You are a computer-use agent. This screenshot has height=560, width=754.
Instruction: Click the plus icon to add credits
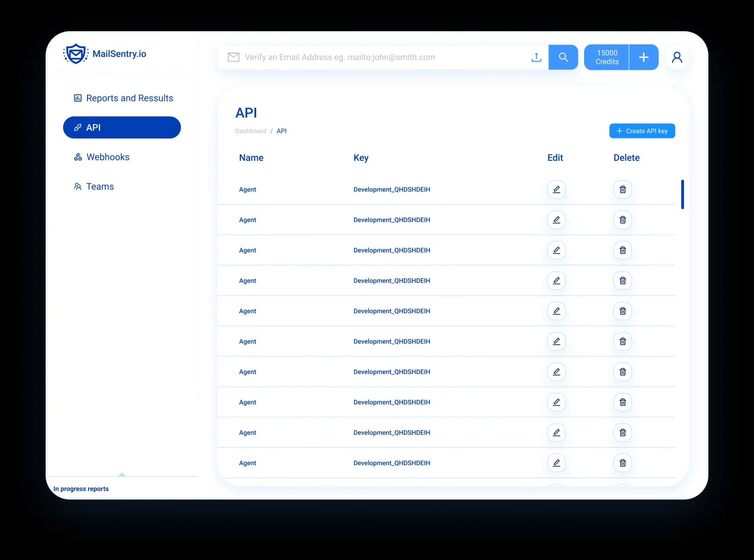point(644,57)
